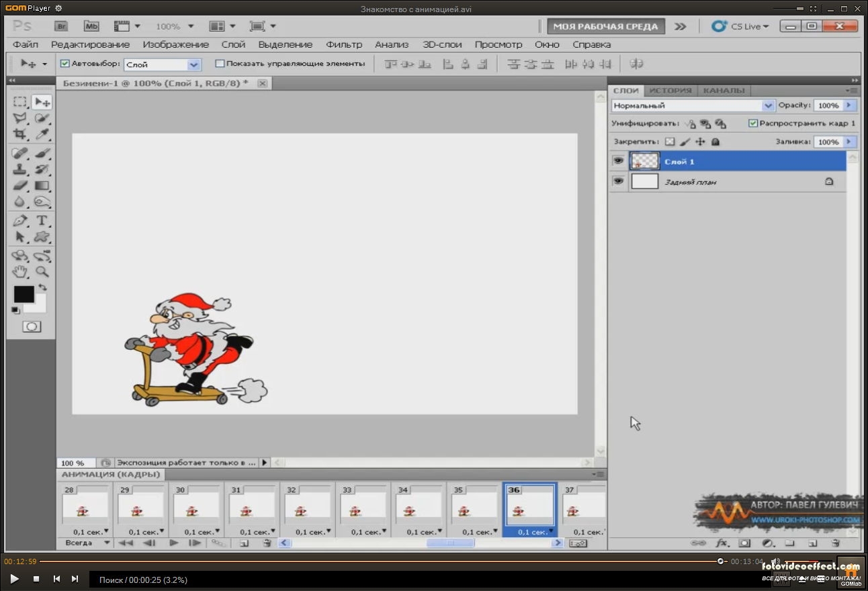Enable Показать управляющие элементы checkbox

click(x=220, y=64)
